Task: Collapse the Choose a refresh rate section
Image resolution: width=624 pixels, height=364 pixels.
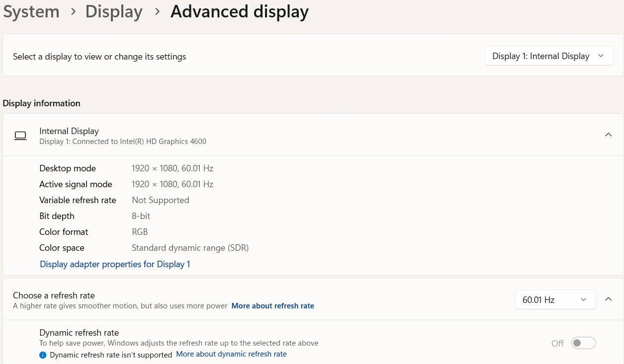Action: pos(608,299)
